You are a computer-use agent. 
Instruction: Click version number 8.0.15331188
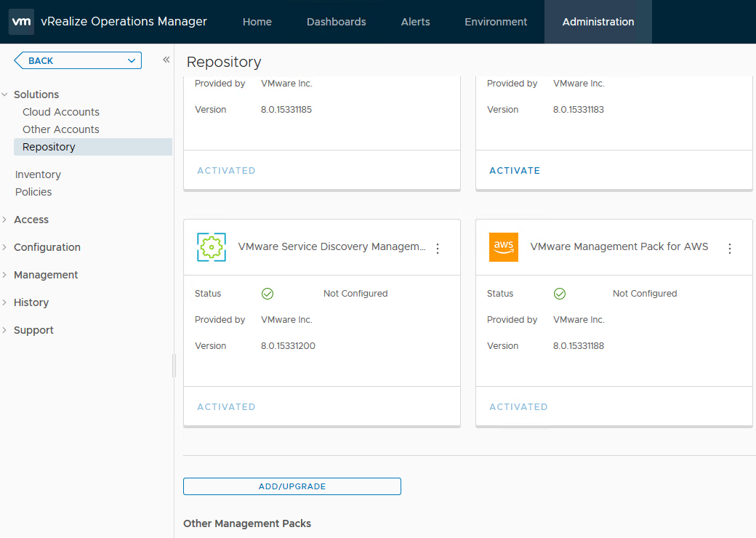(579, 346)
